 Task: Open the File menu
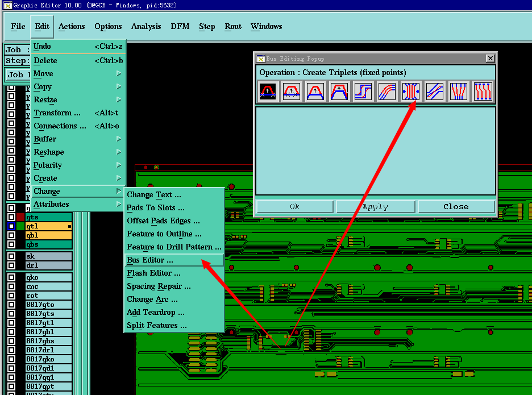tap(18, 27)
